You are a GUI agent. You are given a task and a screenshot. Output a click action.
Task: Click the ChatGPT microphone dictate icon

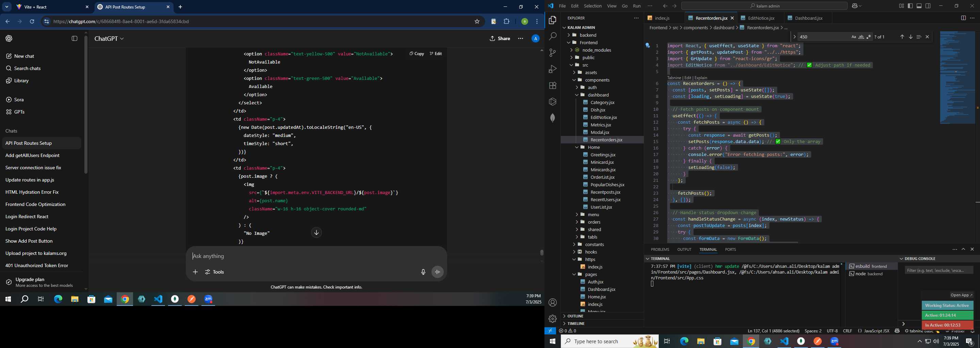point(423,272)
